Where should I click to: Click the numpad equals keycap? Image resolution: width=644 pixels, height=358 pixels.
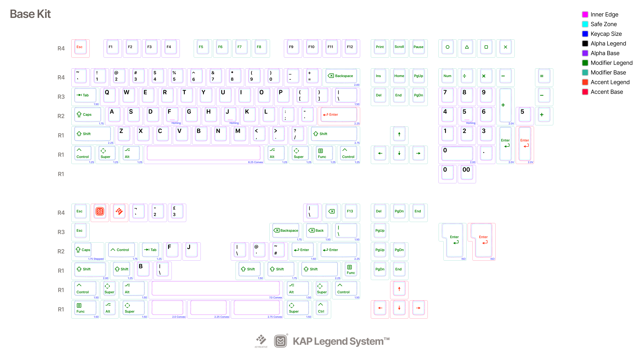pyautogui.click(x=544, y=77)
